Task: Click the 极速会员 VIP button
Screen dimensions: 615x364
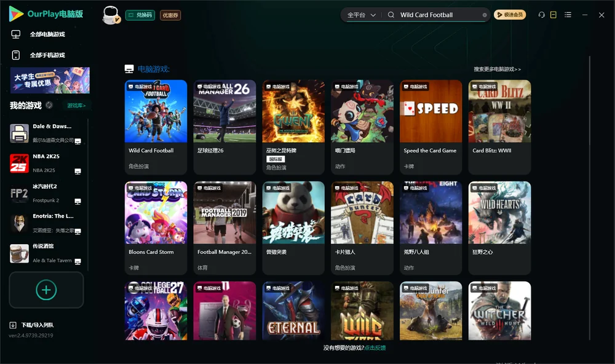Action: (x=510, y=15)
